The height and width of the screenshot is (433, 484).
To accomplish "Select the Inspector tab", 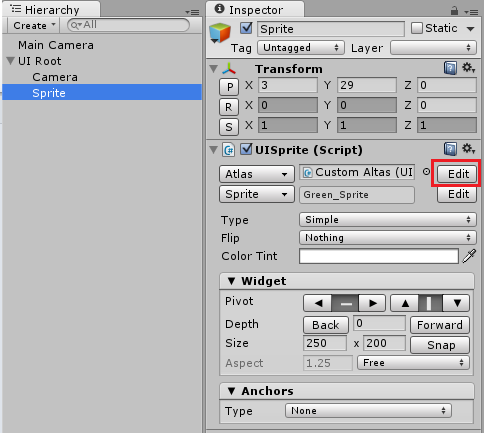I will point(255,10).
